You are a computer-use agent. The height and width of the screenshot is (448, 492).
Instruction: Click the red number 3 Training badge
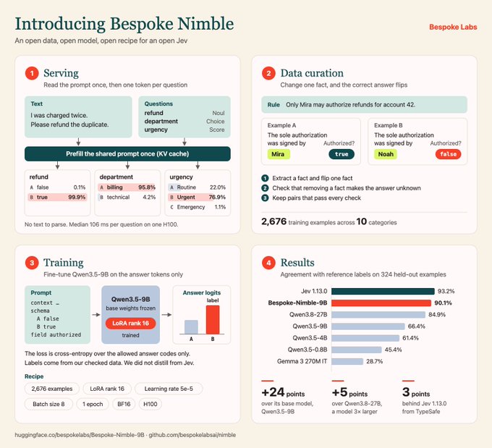[x=32, y=263]
